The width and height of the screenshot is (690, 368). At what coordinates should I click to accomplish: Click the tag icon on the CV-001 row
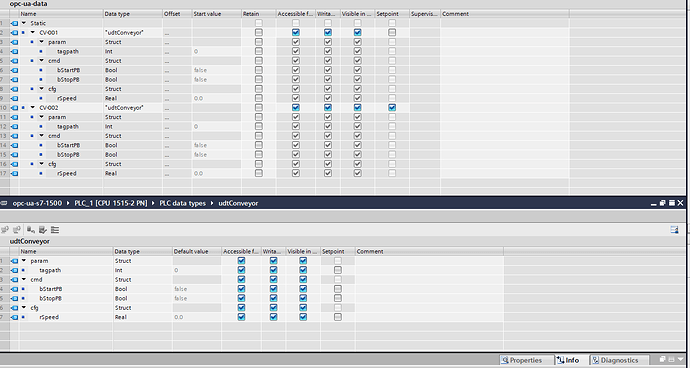coord(15,33)
